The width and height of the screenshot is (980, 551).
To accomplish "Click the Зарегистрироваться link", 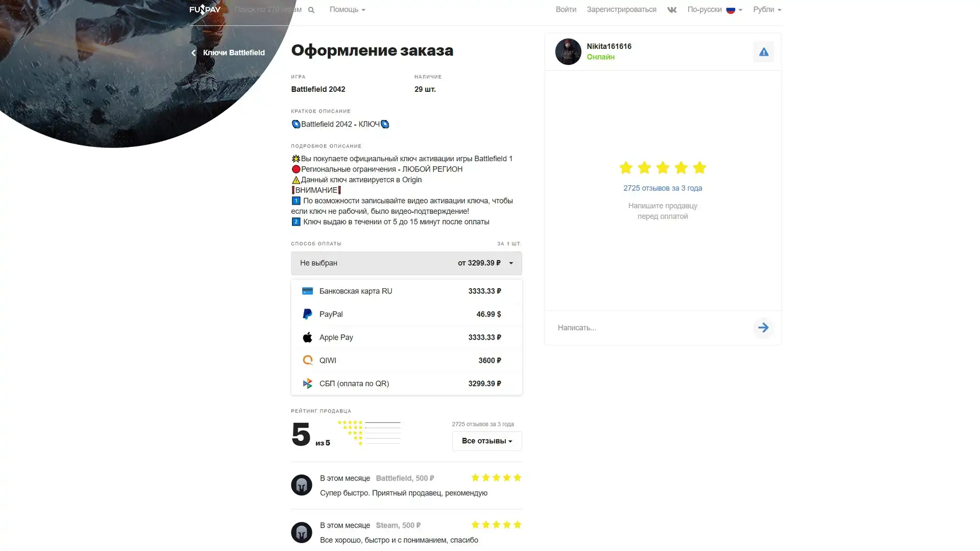I will coord(621,10).
